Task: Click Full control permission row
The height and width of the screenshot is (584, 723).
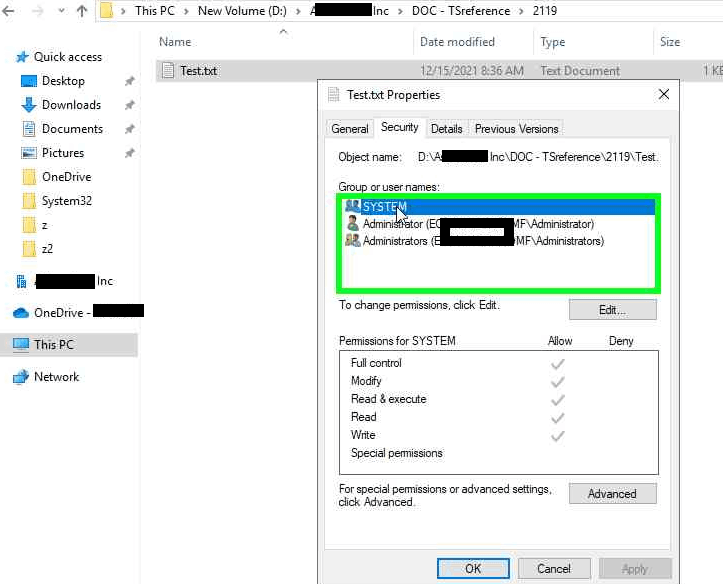Action: (499, 363)
